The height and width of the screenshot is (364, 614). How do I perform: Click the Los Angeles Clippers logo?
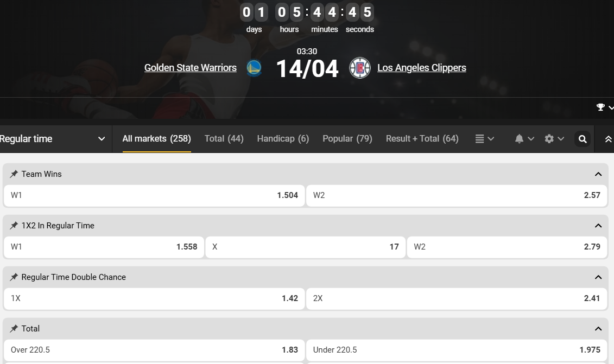coord(359,68)
